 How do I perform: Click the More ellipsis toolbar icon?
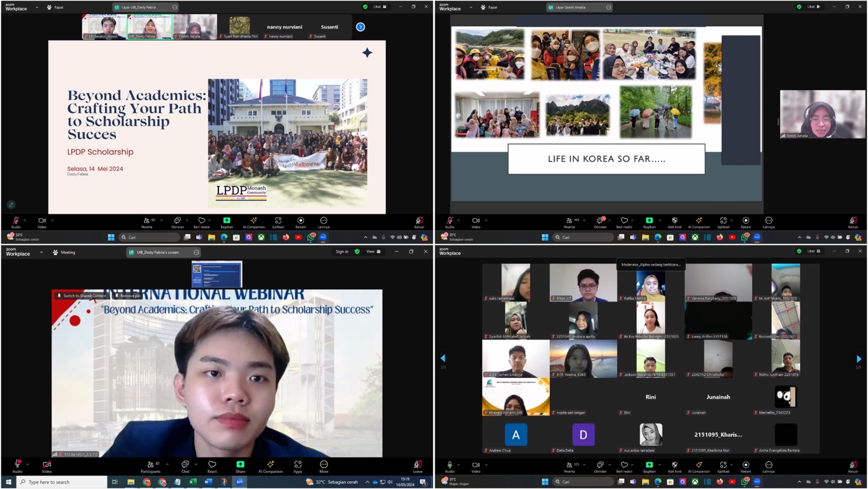(x=324, y=465)
